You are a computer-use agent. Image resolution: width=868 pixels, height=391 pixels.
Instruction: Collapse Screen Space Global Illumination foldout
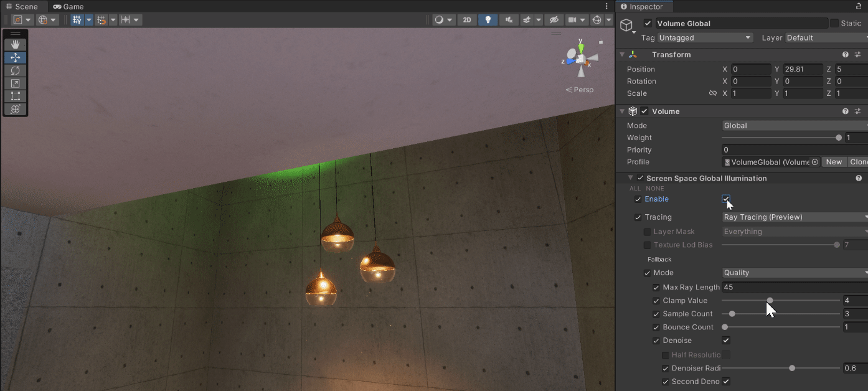(x=630, y=178)
